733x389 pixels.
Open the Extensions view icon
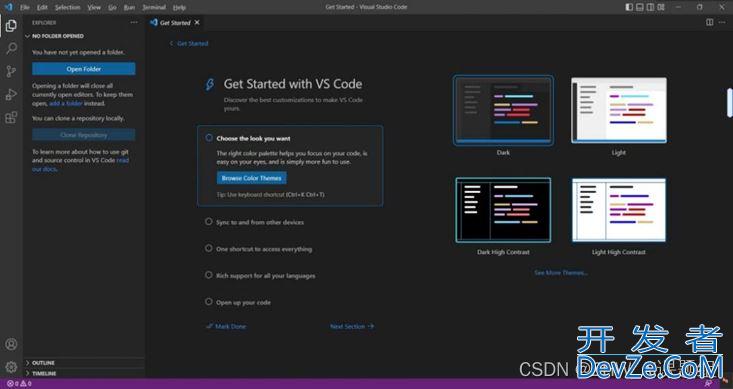click(x=11, y=117)
